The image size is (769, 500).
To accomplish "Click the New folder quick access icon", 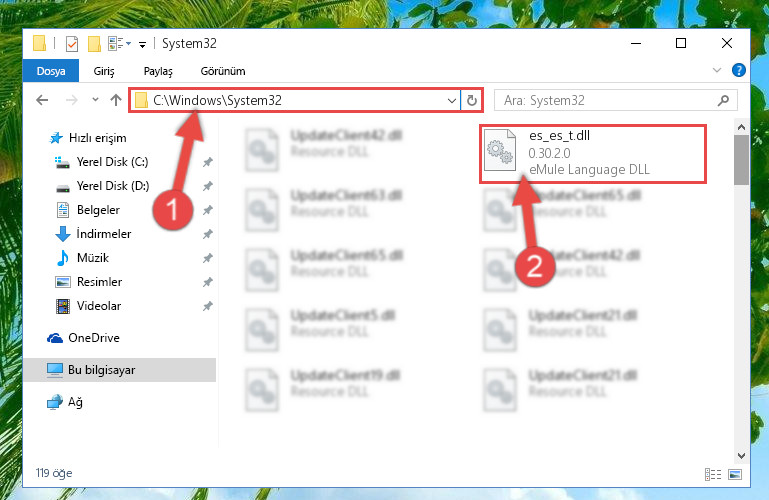I will point(94,44).
